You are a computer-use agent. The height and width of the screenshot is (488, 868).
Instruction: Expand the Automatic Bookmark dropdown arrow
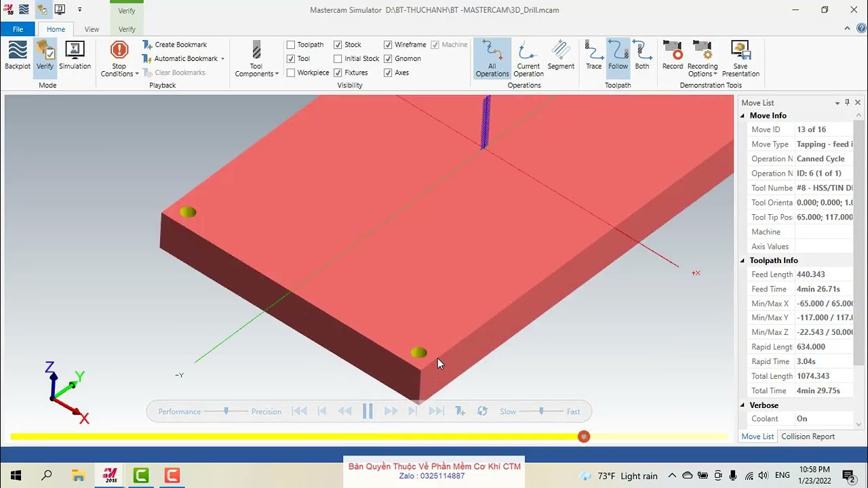pyautogui.click(x=222, y=59)
